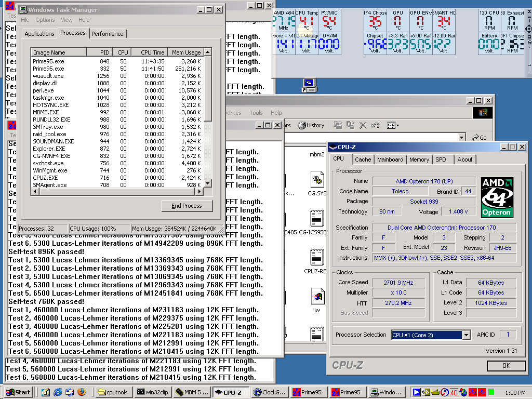Open the Tools menu in Explorer window
Screen dimensions: 532x399
(x=256, y=113)
